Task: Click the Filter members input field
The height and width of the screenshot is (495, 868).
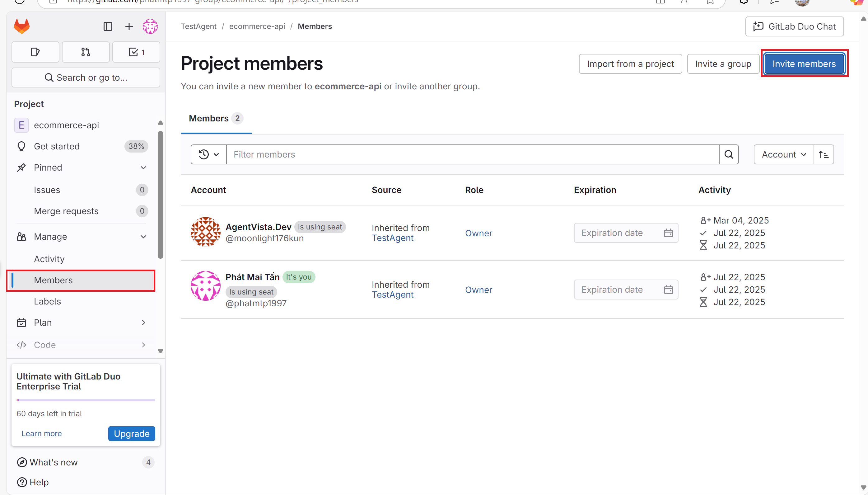Action: 472,154
